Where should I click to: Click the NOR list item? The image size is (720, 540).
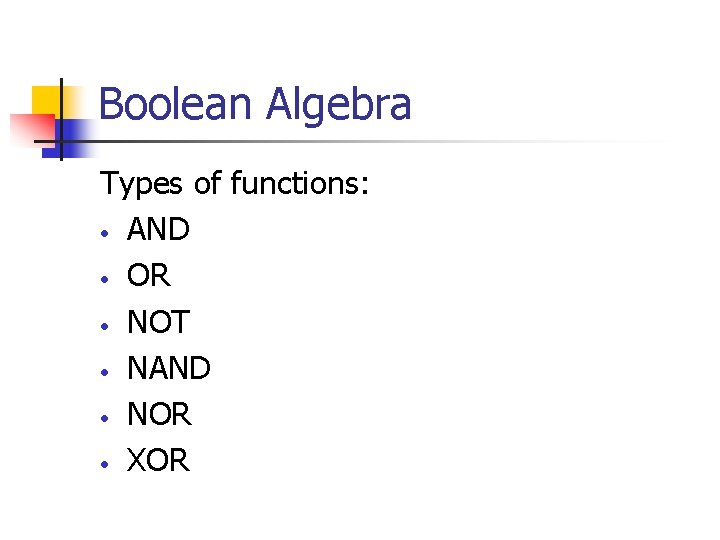tap(159, 414)
